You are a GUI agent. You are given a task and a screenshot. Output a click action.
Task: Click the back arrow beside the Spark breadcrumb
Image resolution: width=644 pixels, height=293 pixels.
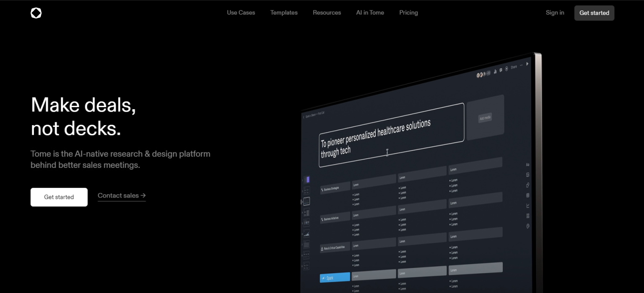point(304,117)
